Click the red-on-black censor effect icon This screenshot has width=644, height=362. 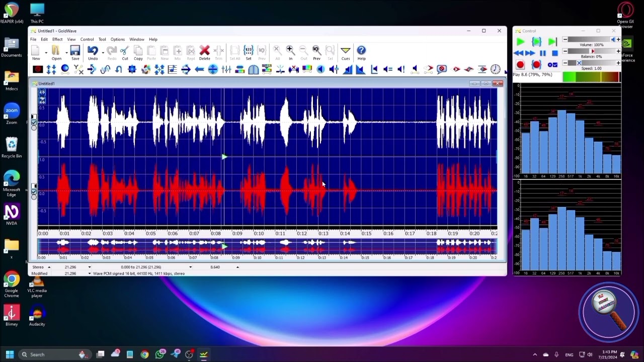38,69
